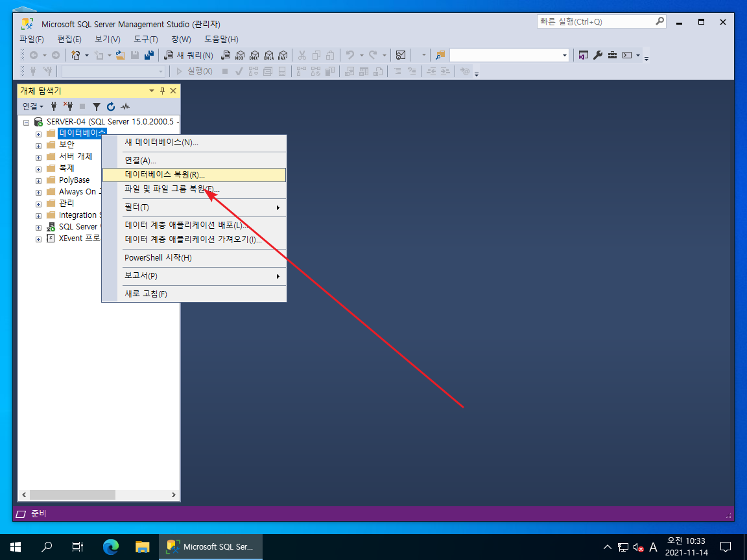Click the Connect Object Explorer plug icon
Screen dimensions: 747x560
click(54, 106)
